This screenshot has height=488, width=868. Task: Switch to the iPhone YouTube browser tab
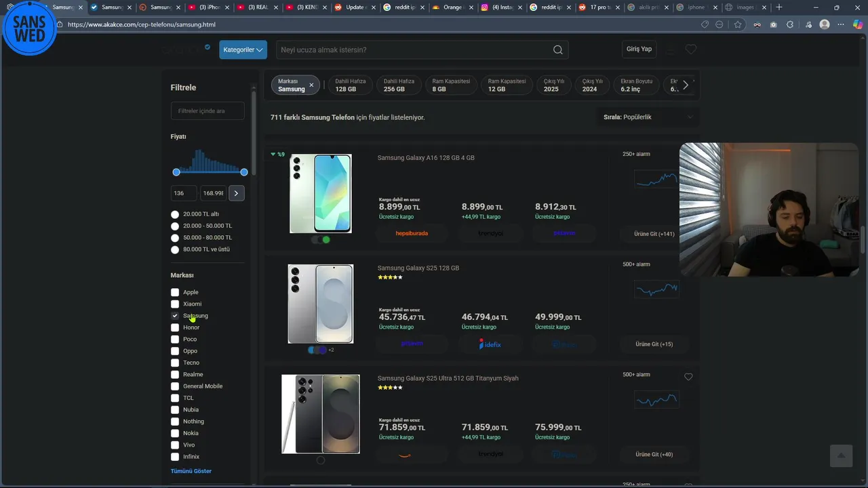(x=208, y=7)
